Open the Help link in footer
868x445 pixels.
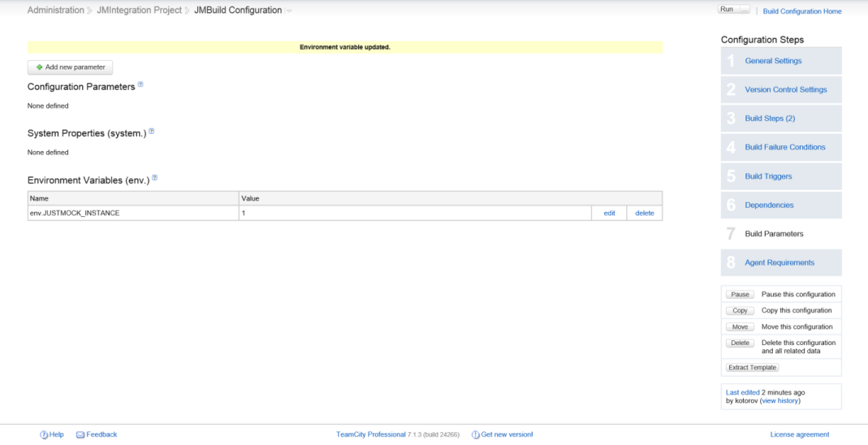click(x=57, y=435)
